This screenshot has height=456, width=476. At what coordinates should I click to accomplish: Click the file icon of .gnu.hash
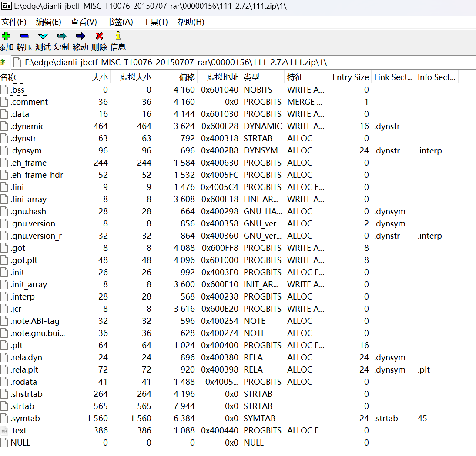(4, 211)
